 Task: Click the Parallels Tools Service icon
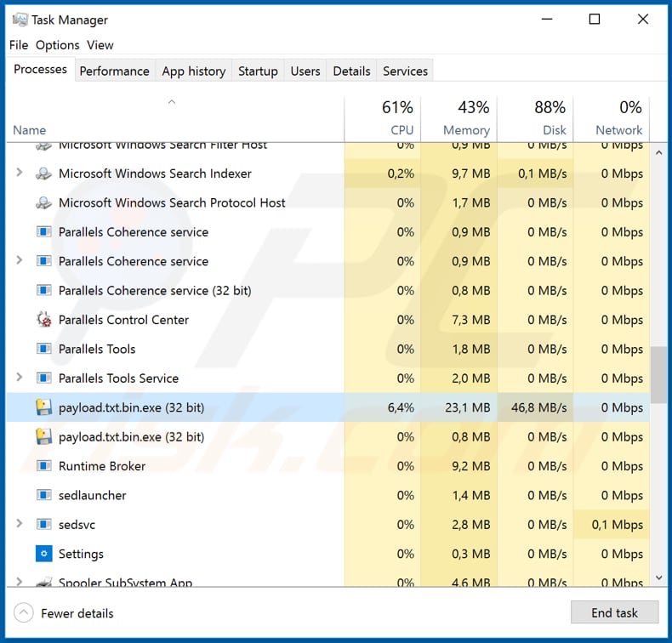click(43, 378)
